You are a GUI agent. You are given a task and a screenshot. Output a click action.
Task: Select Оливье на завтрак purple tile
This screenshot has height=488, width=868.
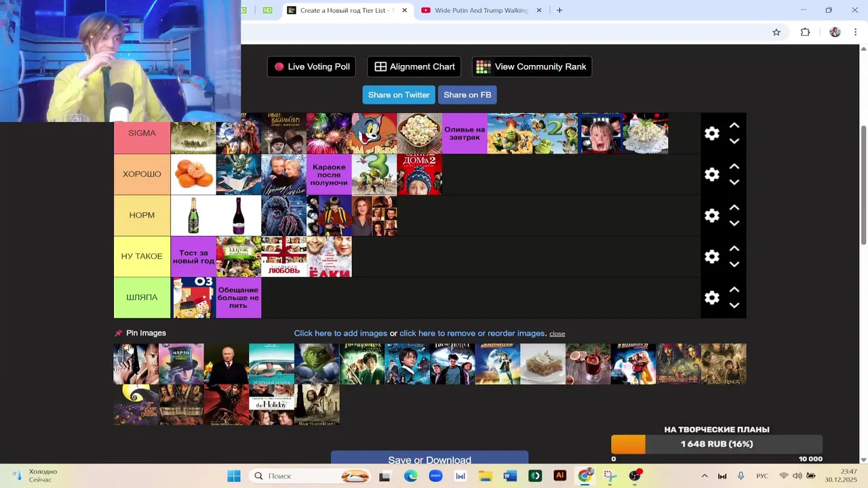465,134
